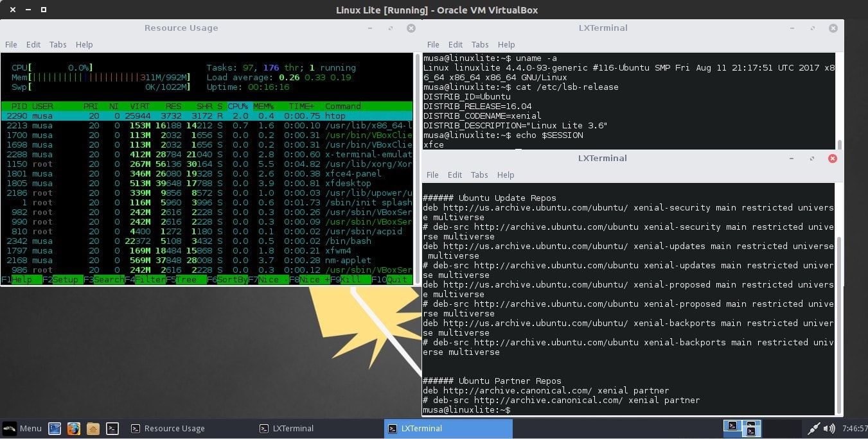Open File menu in the top LXTerminal
The width and height of the screenshot is (868, 439).
(x=433, y=44)
